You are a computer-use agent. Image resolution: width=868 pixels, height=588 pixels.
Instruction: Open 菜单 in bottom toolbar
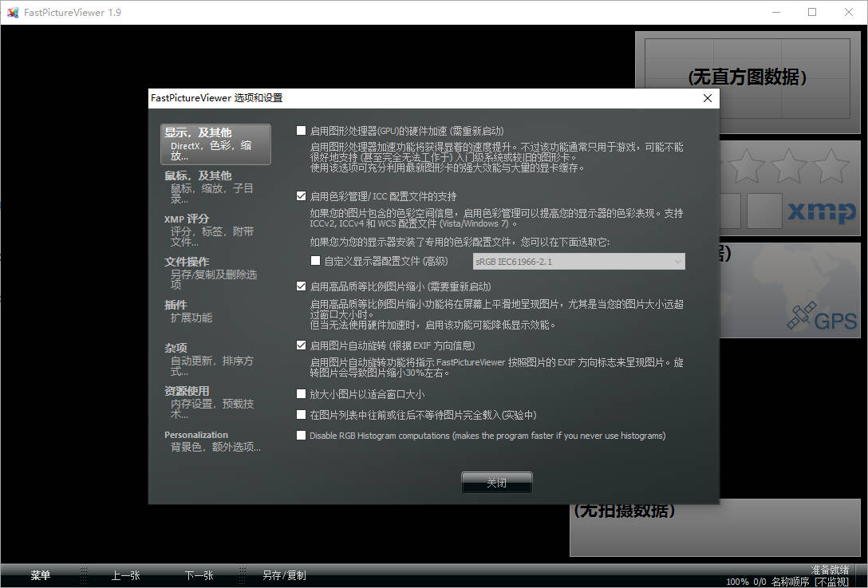[41, 575]
